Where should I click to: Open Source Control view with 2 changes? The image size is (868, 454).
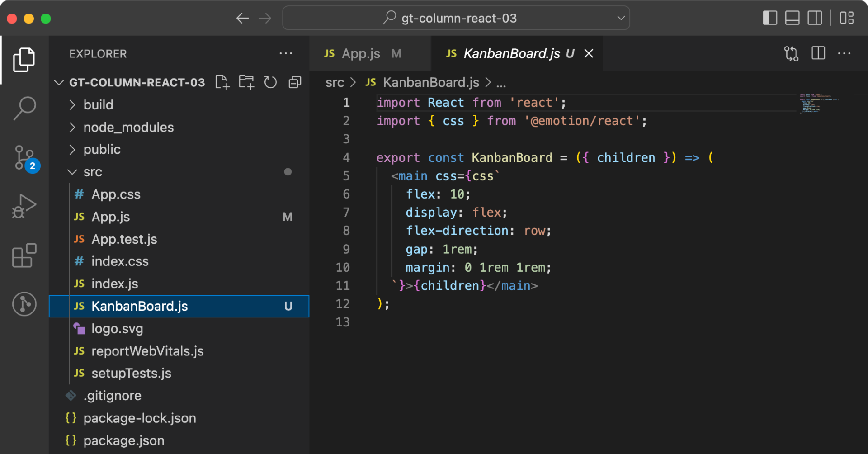point(26,158)
